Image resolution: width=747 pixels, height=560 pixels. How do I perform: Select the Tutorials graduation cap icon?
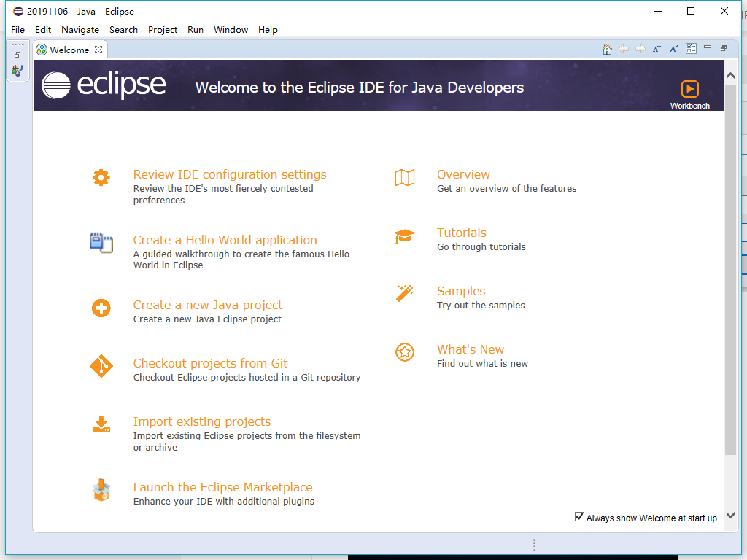[x=405, y=235]
